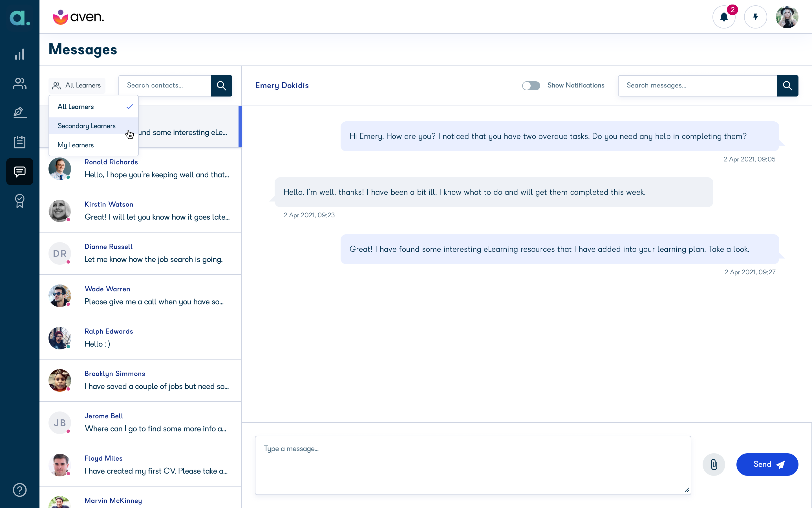Open Dianne Russell conversation
The width and height of the screenshot is (812, 508).
click(141, 254)
